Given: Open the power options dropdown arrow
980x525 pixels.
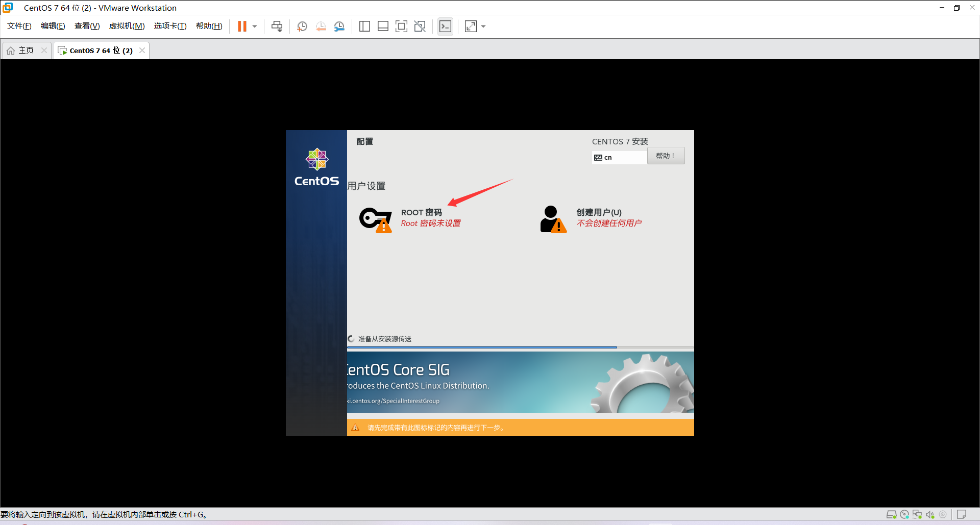Looking at the screenshot, I should point(255,27).
